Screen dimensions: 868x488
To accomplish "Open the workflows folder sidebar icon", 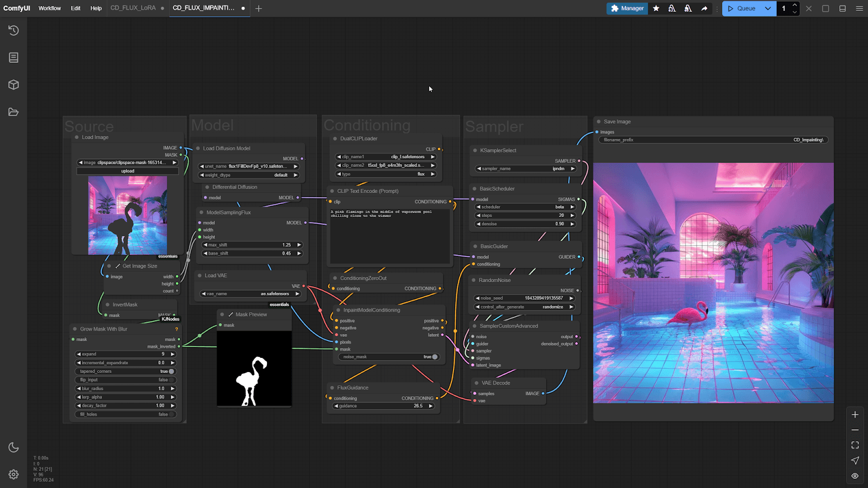I will 14,112.
